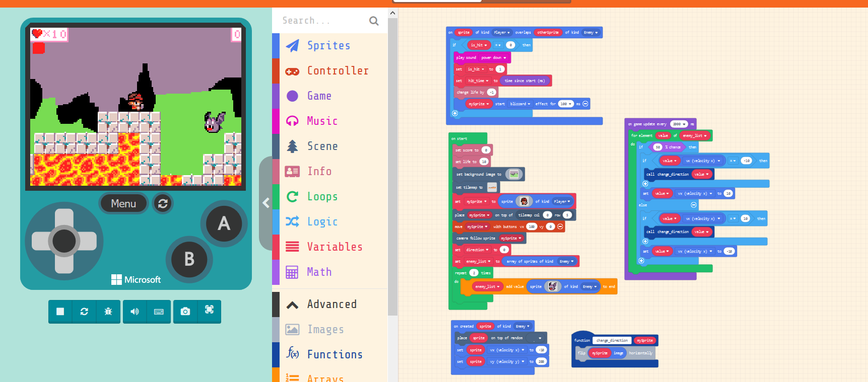Viewport: 868px width, 382px height.
Task: Remove the else branch with minus icon
Action: tap(694, 205)
